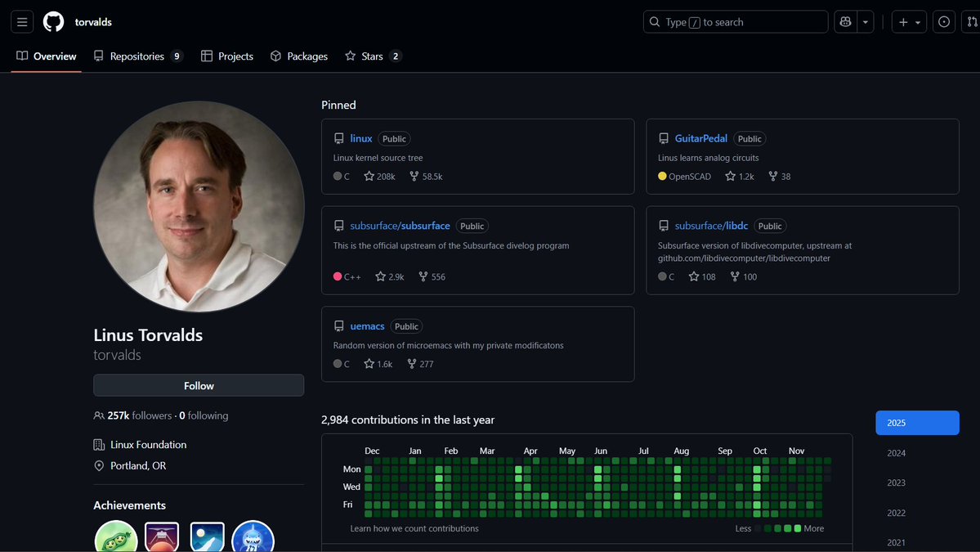Open pull requests icon in header
The width and height of the screenshot is (980, 552).
coord(972,22)
